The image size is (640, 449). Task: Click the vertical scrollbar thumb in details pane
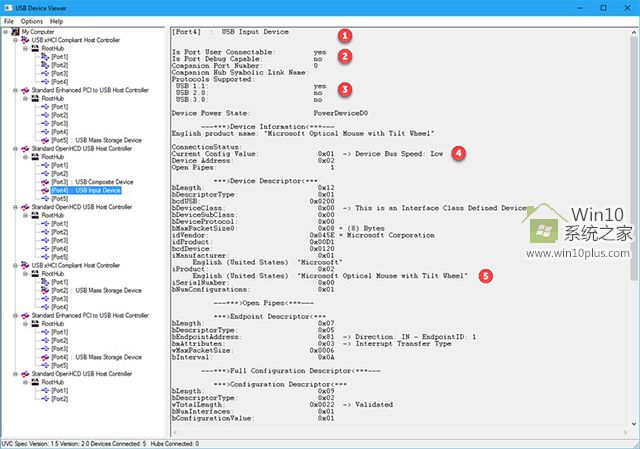634,158
